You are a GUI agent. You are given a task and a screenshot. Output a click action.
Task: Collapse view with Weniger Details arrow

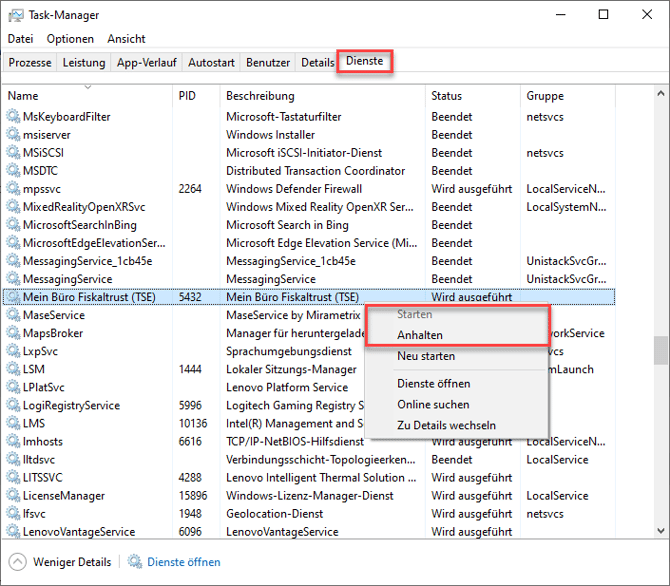tap(17, 562)
